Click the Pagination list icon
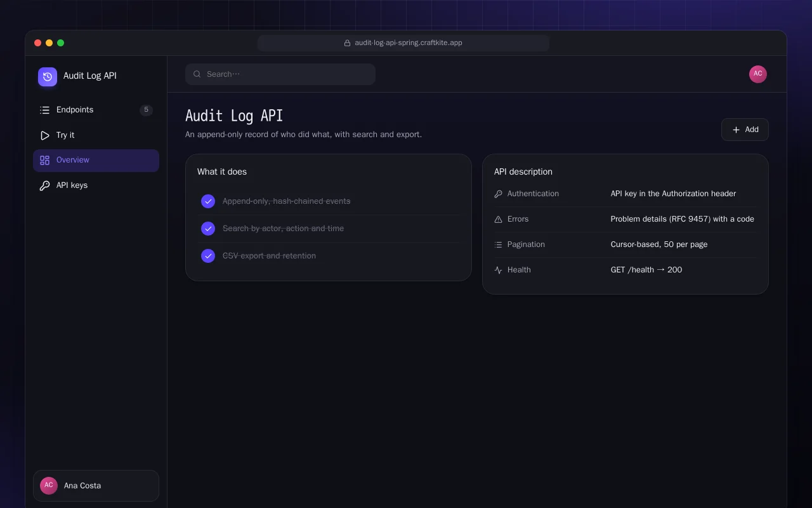Viewport: 812px width, 508px height. [x=498, y=244]
